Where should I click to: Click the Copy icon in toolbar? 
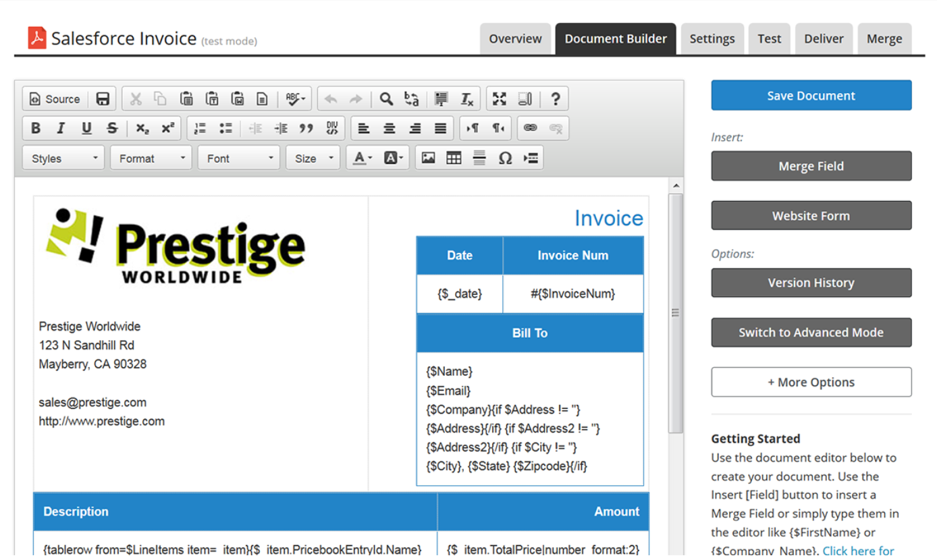point(161,99)
